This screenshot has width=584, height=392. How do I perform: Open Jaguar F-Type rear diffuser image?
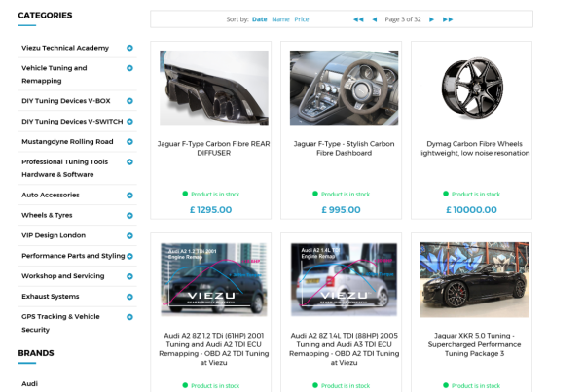214,89
